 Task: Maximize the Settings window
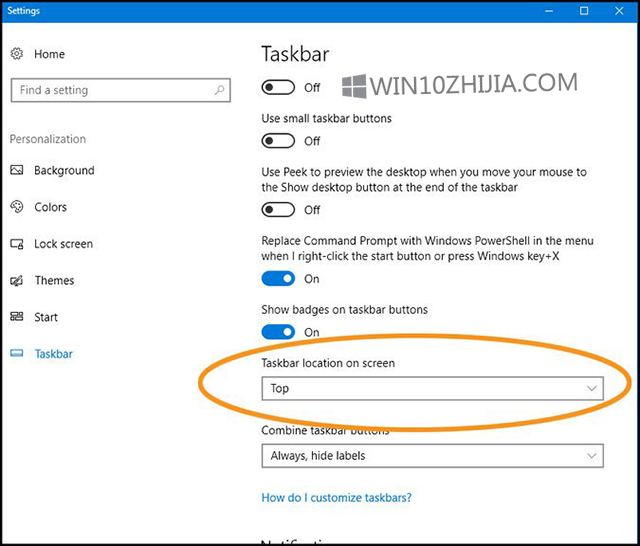tap(584, 11)
